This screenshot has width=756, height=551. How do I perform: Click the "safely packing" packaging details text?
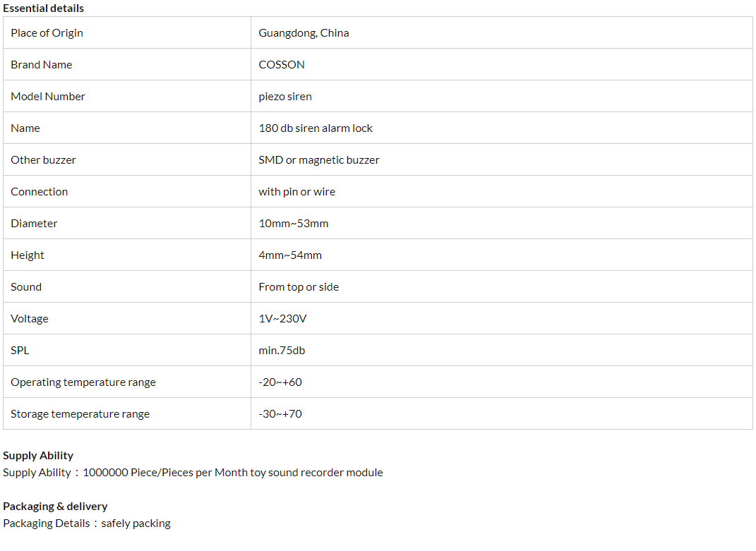tap(136, 523)
